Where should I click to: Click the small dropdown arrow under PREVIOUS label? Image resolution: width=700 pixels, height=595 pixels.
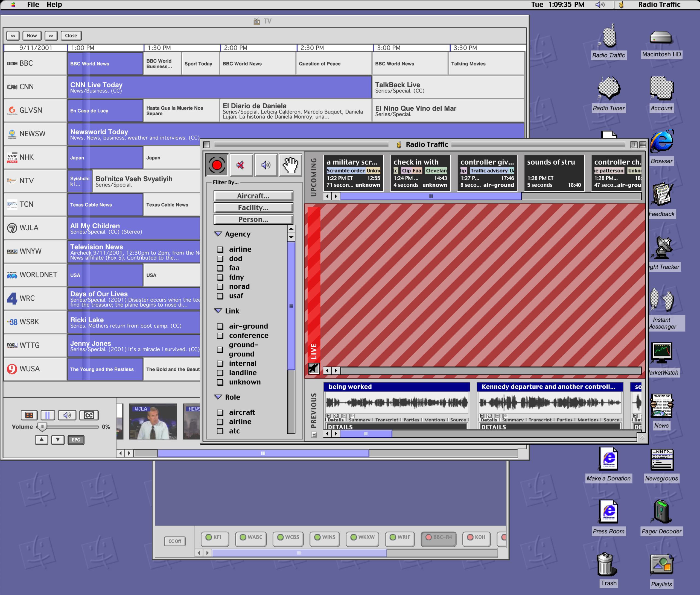pos(314,435)
